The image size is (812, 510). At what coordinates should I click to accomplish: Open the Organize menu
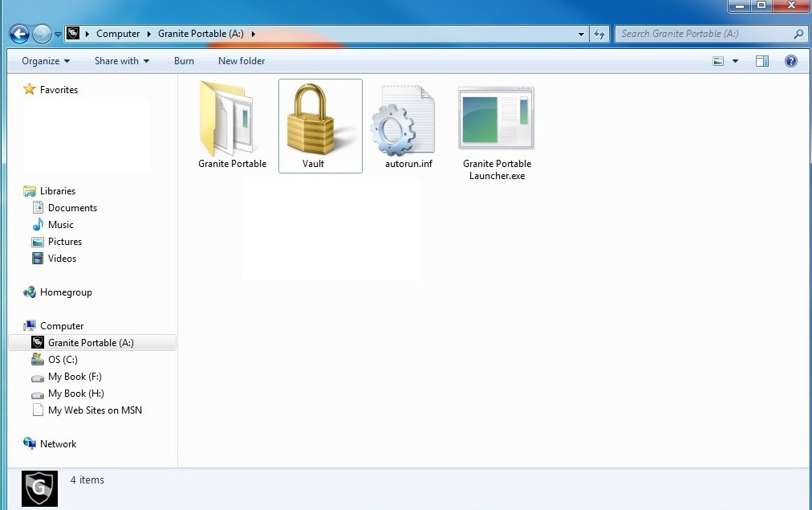pos(46,61)
